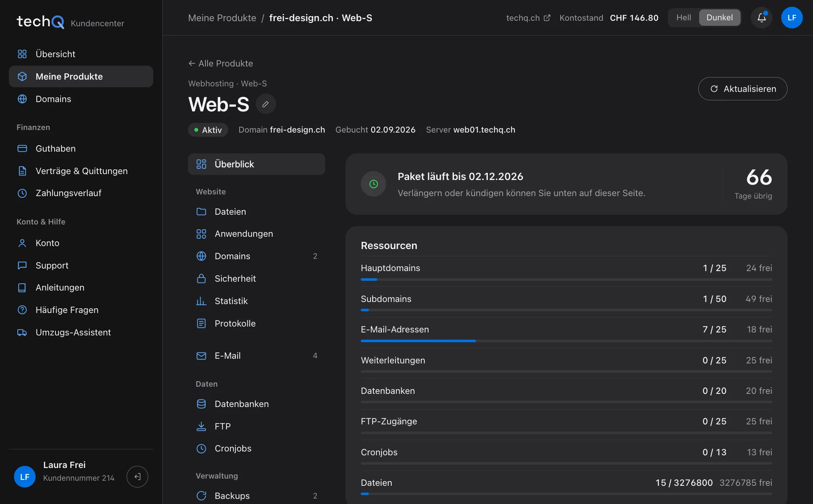813x504 pixels.
Task: Open Statistik section
Action: tap(257, 301)
